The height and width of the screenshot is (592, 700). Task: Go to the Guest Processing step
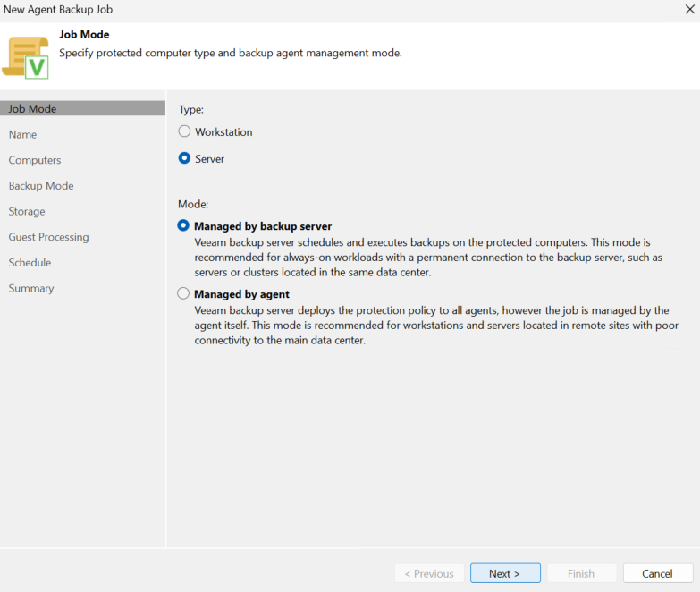[x=48, y=237]
